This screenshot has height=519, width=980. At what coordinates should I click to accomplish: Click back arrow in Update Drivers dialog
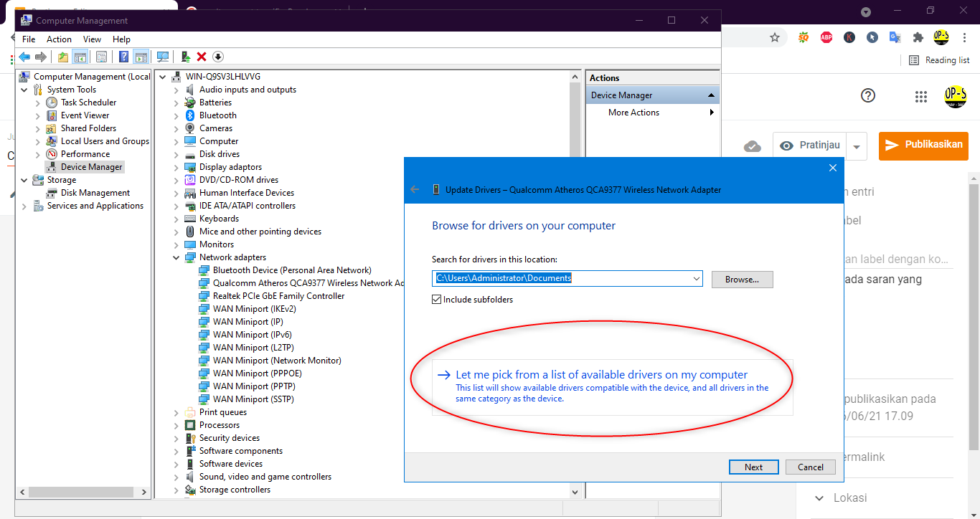(415, 189)
